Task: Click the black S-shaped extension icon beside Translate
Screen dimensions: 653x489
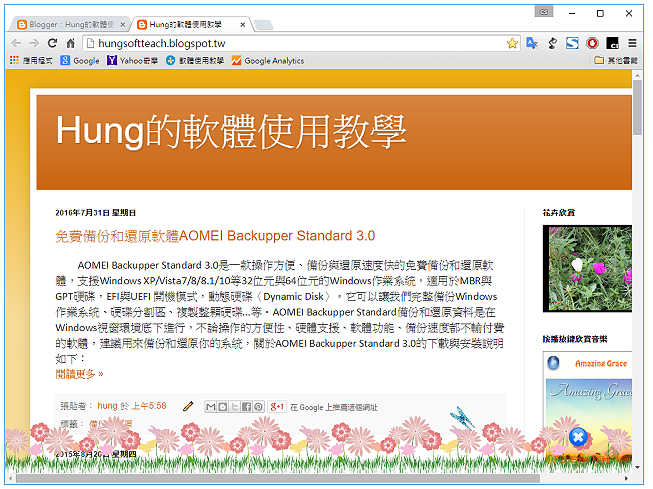Action: click(x=552, y=43)
